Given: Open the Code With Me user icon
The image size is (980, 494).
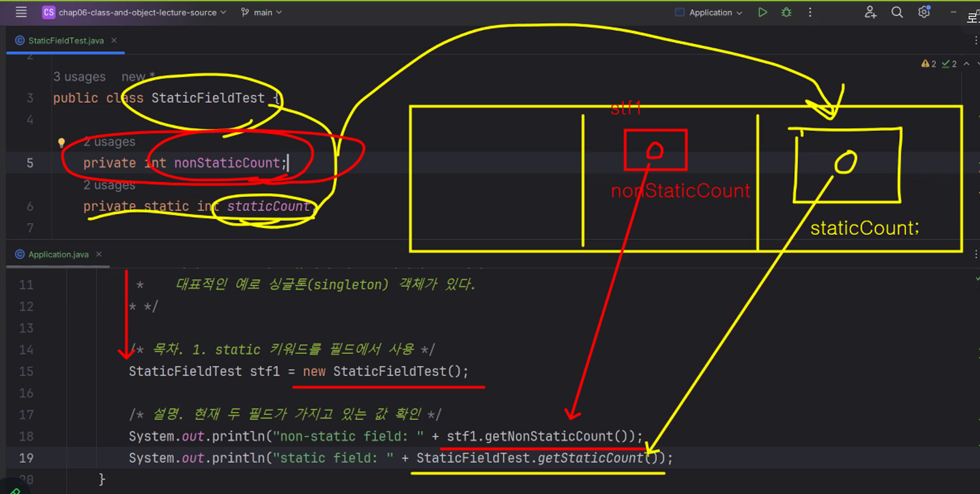Looking at the screenshot, I should click(870, 12).
